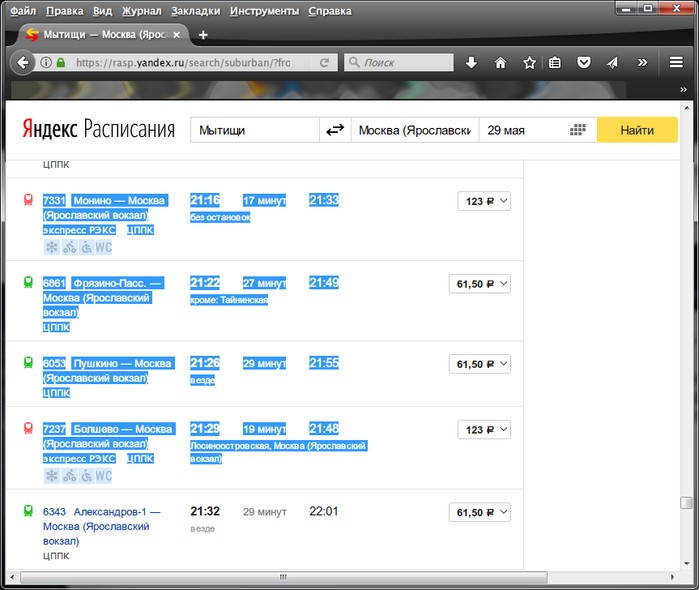Expand 61,50 ₽ price for train 6861
Viewport: 699px width, 590px height.
[x=480, y=284]
